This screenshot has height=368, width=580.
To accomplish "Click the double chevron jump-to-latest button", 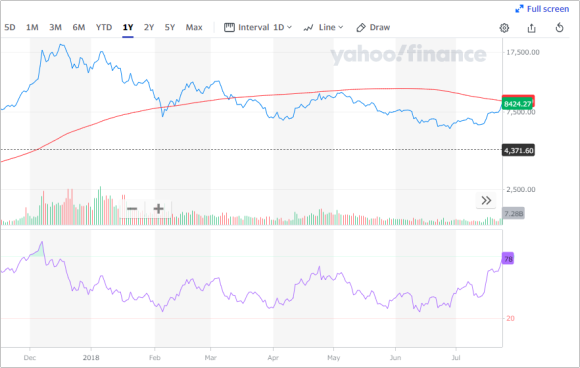I will [486, 200].
